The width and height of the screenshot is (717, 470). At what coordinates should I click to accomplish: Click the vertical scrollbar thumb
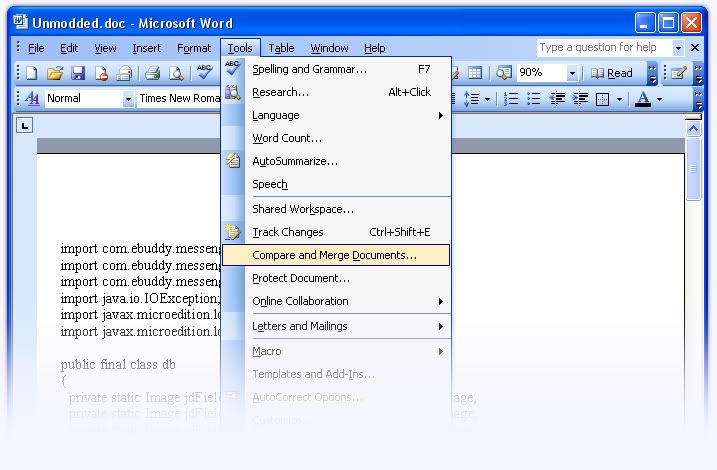pos(693,169)
